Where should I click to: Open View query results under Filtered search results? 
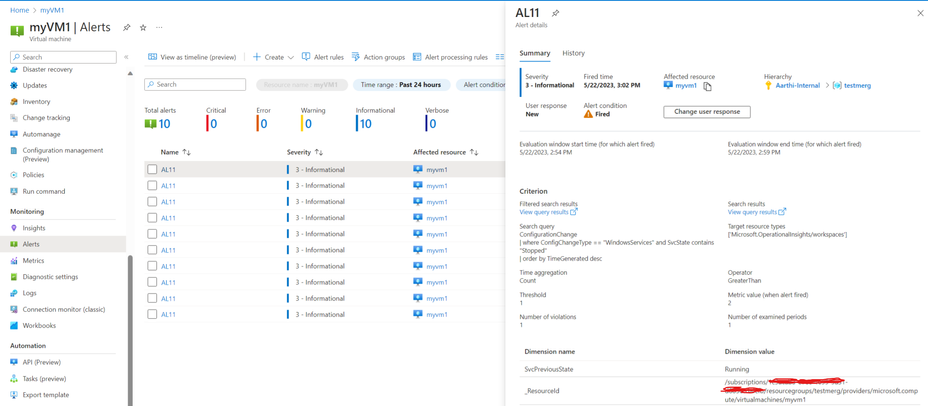click(x=549, y=212)
